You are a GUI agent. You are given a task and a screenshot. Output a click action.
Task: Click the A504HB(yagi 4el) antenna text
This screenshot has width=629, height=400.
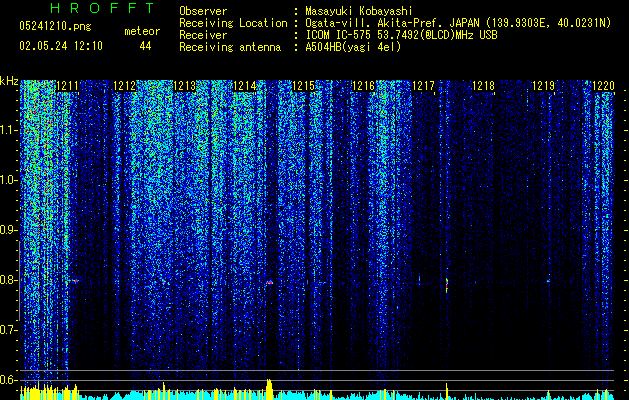tap(353, 47)
